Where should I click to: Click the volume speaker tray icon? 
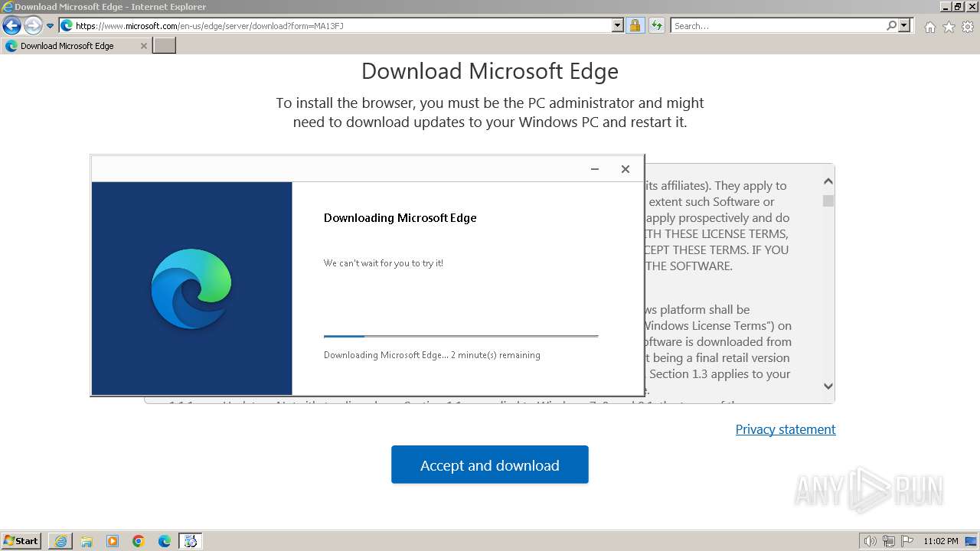point(870,541)
